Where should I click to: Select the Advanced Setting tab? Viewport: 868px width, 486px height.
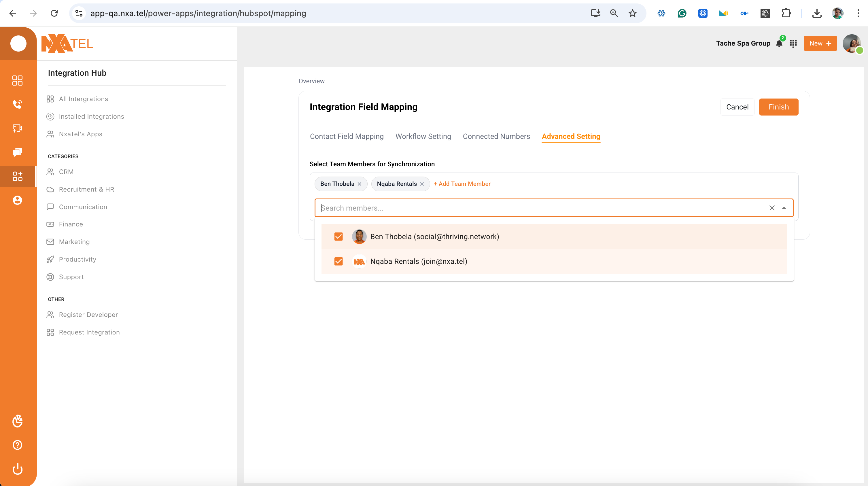tap(571, 136)
